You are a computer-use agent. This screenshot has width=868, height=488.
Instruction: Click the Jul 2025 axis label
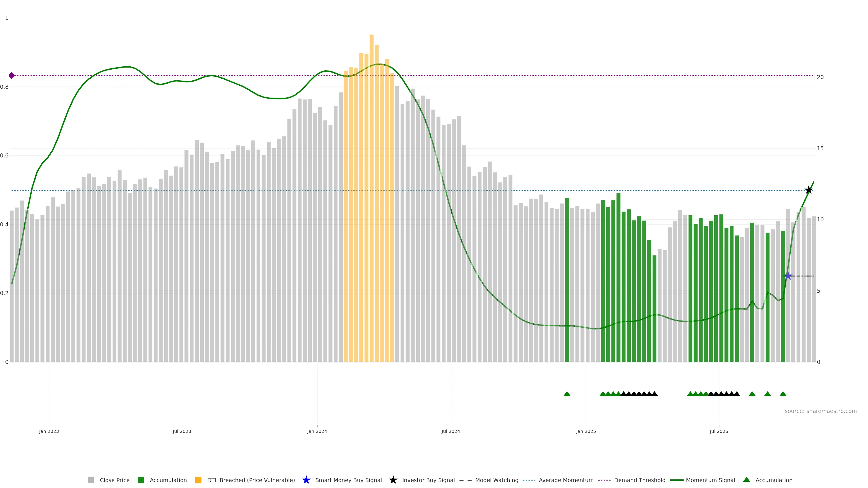coord(719,432)
